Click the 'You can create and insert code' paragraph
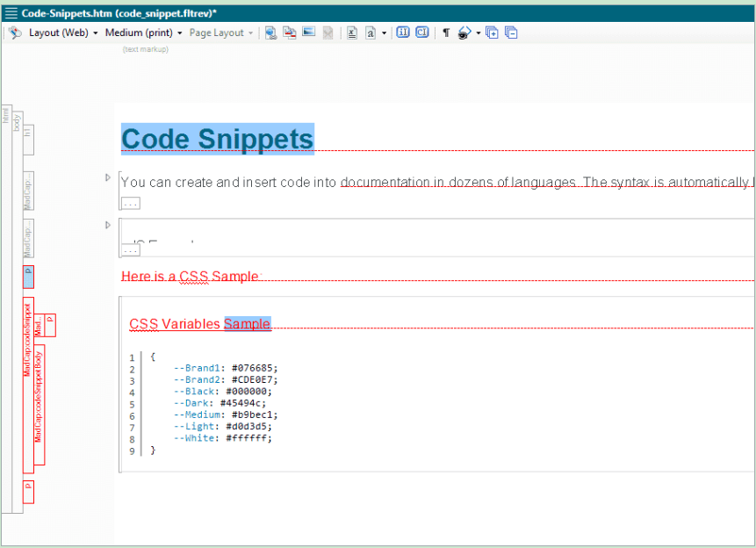This screenshot has width=756, height=548. tap(436, 183)
